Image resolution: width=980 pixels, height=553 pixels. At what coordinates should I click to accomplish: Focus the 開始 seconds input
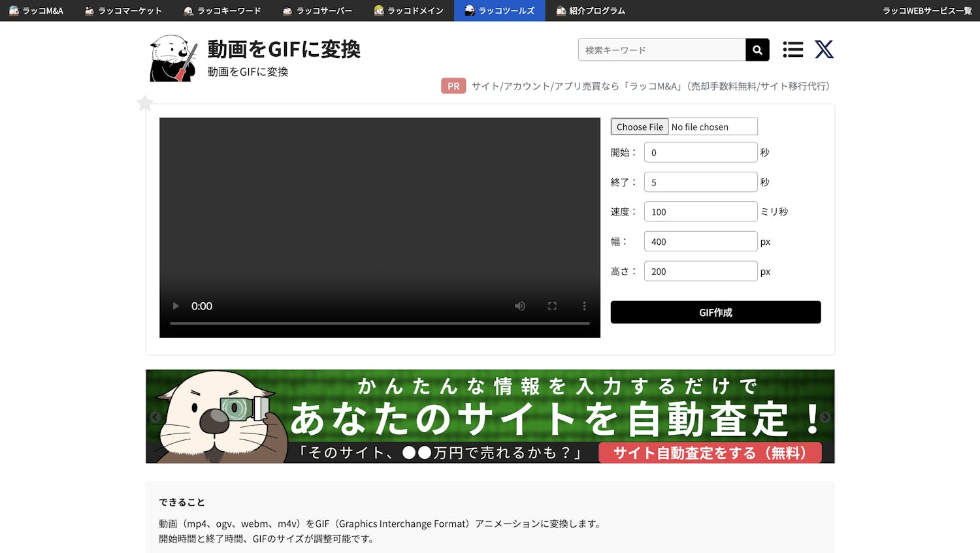pyautogui.click(x=700, y=152)
